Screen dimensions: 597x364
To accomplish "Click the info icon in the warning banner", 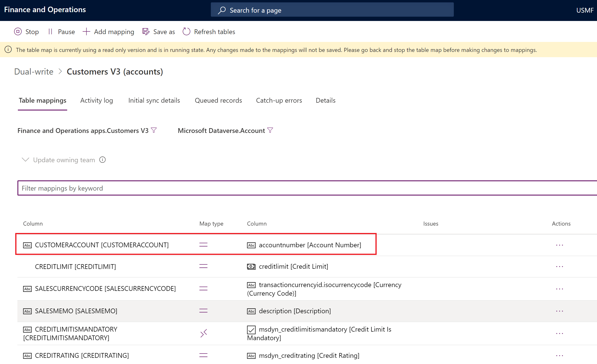I will (8, 50).
